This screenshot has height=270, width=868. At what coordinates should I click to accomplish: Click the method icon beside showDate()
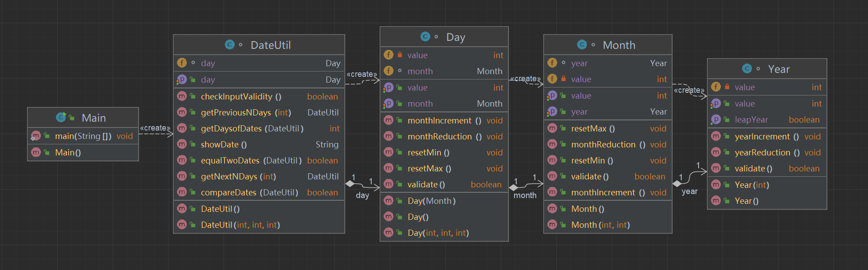tap(182, 144)
